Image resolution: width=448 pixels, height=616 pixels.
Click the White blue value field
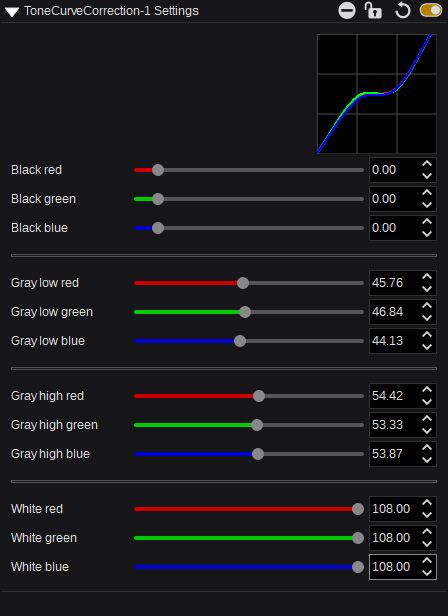(x=395, y=567)
